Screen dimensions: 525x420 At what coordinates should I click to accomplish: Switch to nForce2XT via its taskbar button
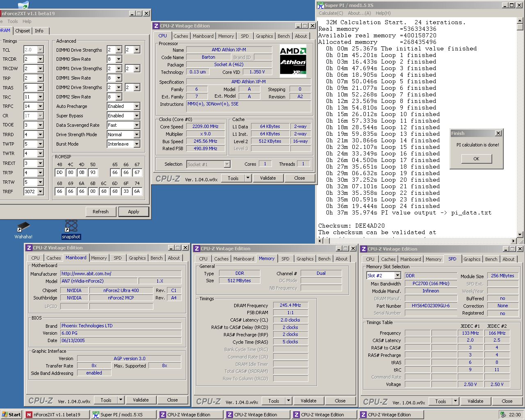(x=57, y=415)
